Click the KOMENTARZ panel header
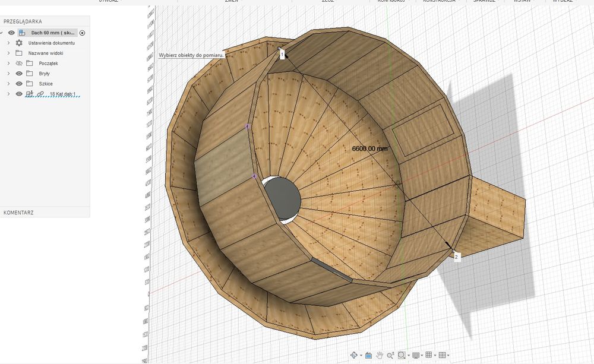The height and width of the screenshot is (364, 594). click(18, 213)
